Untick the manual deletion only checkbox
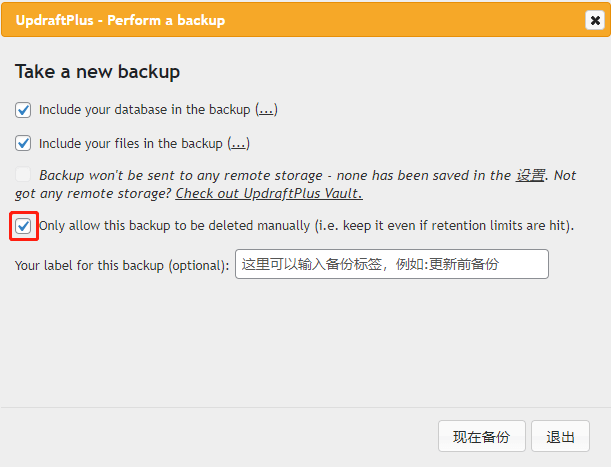The height and width of the screenshot is (467, 611). point(24,226)
